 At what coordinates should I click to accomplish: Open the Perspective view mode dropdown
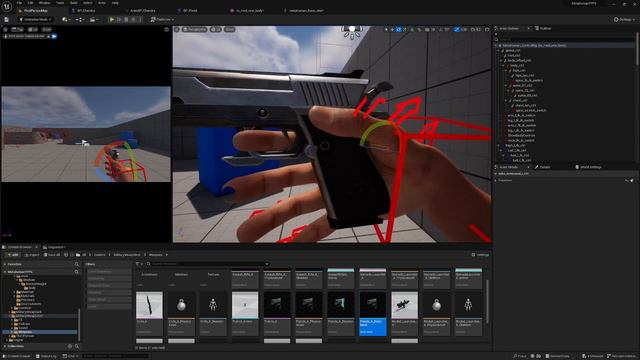point(195,29)
